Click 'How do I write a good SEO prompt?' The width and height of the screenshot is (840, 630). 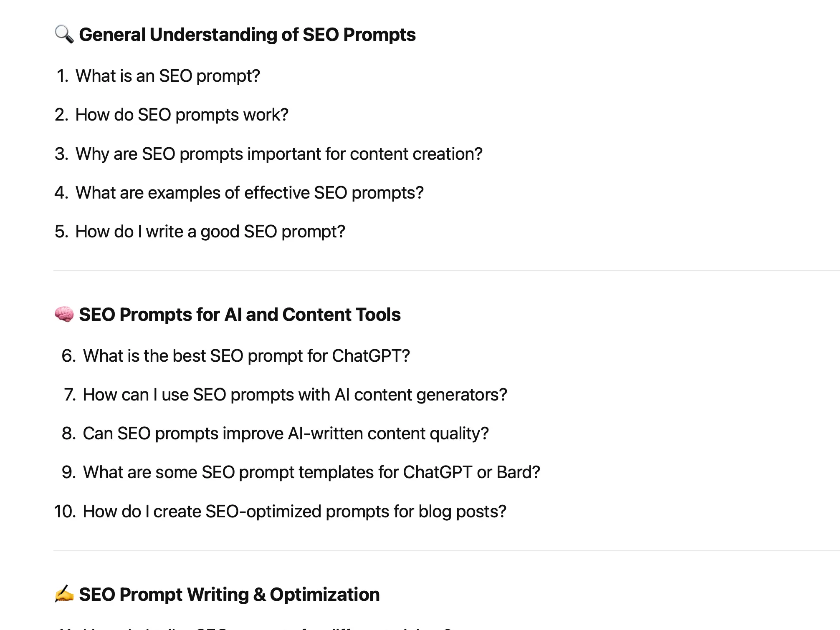[x=210, y=232]
